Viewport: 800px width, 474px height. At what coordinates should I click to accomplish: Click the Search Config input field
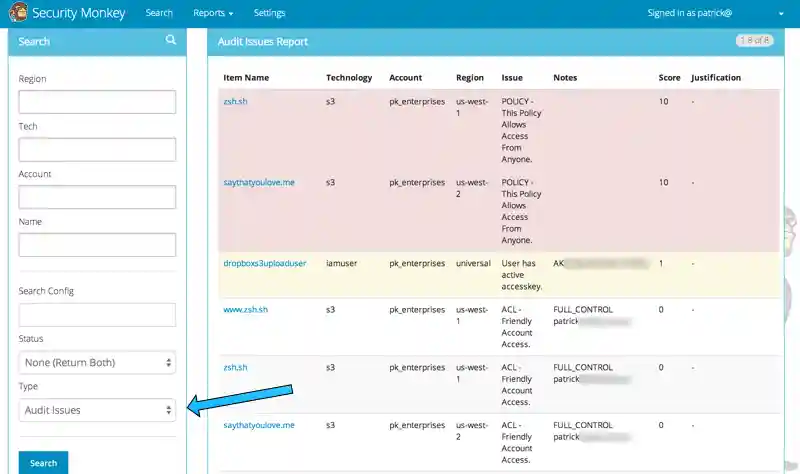(x=97, y=315)
